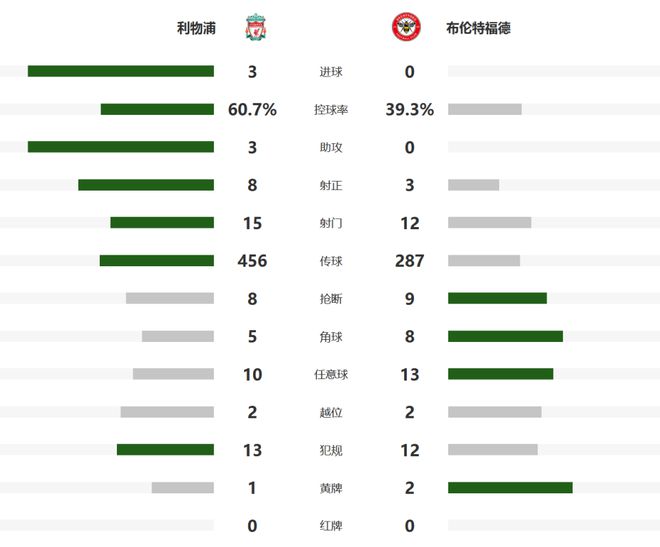
Task: Click Liverpool's green 传球 bar
Action: click(x=156, y=261)
